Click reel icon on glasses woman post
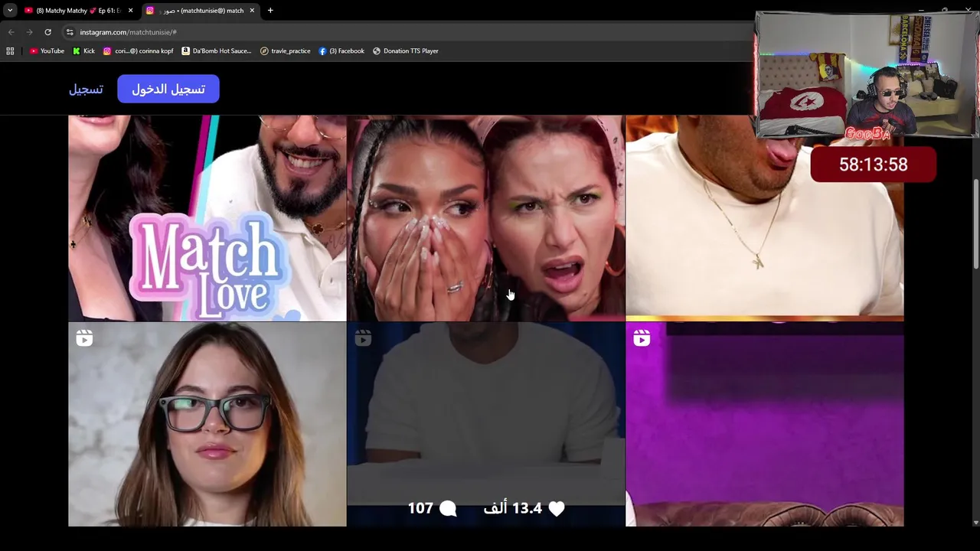Viewport: 980px width, 551px height. tap(84, 338)
